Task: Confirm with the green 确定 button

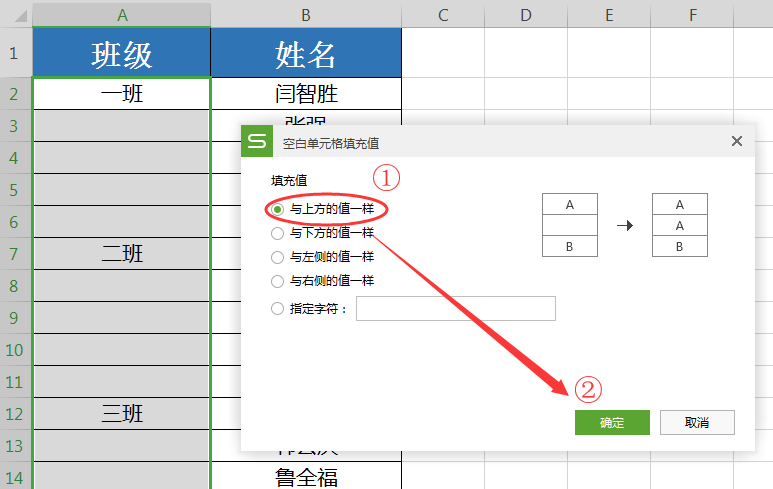Action: coord(612,422)
